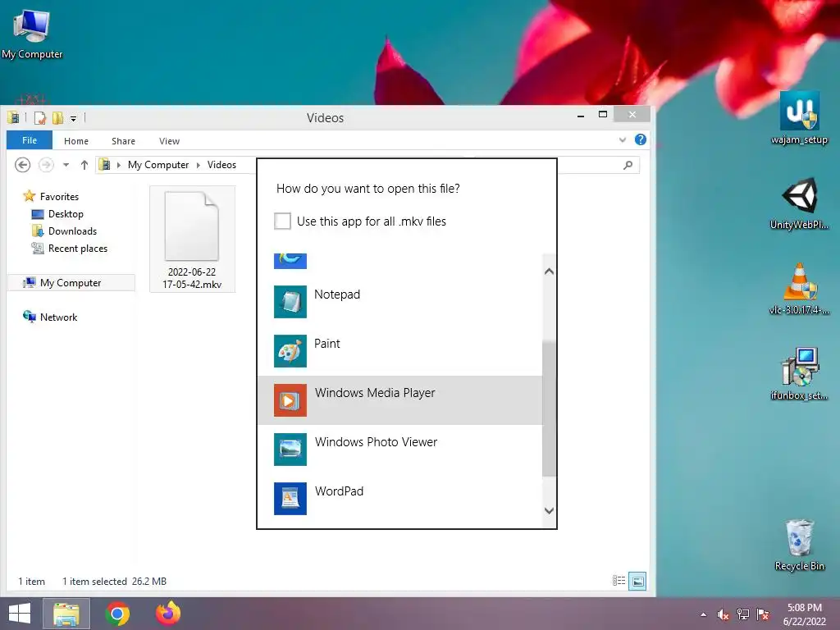Switch to the Share ribbon tab
This screenshot has height=630, width=840.
123,141
